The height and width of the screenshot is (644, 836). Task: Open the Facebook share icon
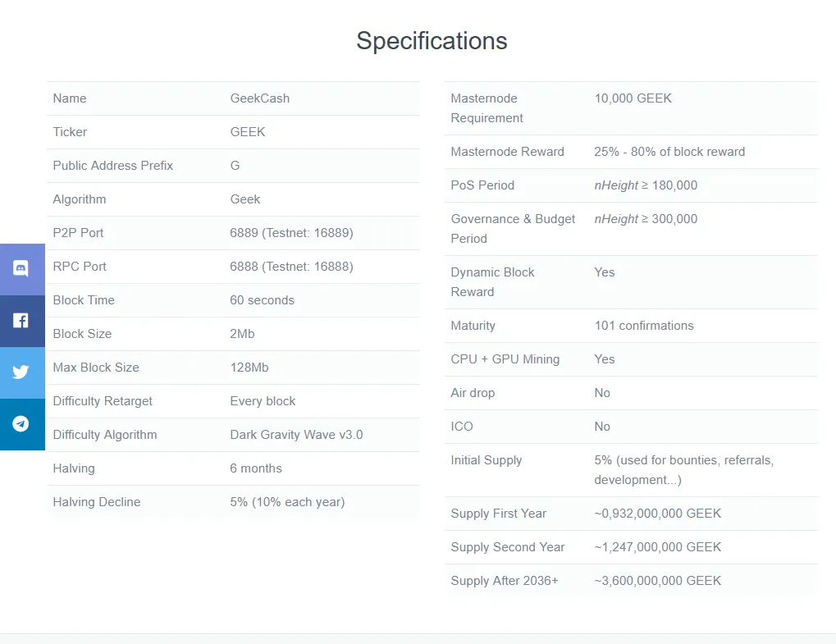[x=21, y=321]
